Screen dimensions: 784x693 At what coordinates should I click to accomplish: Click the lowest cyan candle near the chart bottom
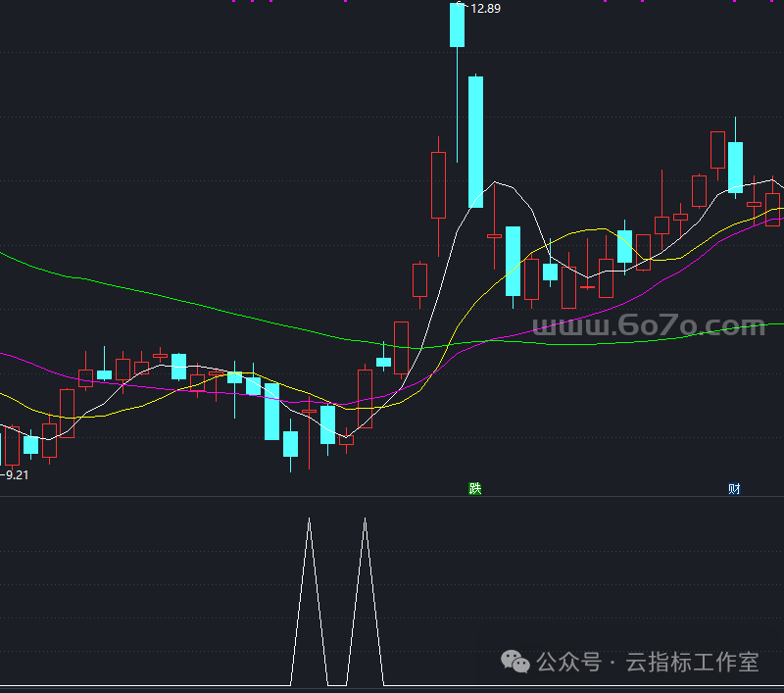tap(290, 444)
